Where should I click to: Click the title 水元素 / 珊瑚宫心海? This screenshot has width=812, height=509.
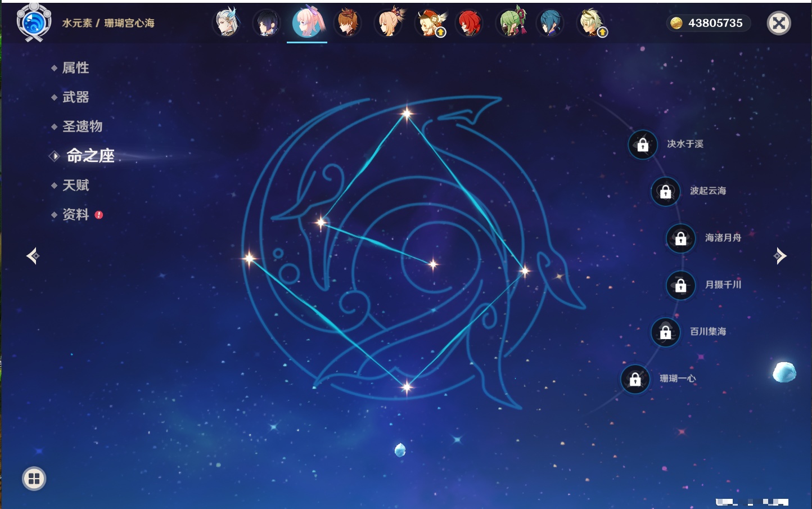(108, 23)
